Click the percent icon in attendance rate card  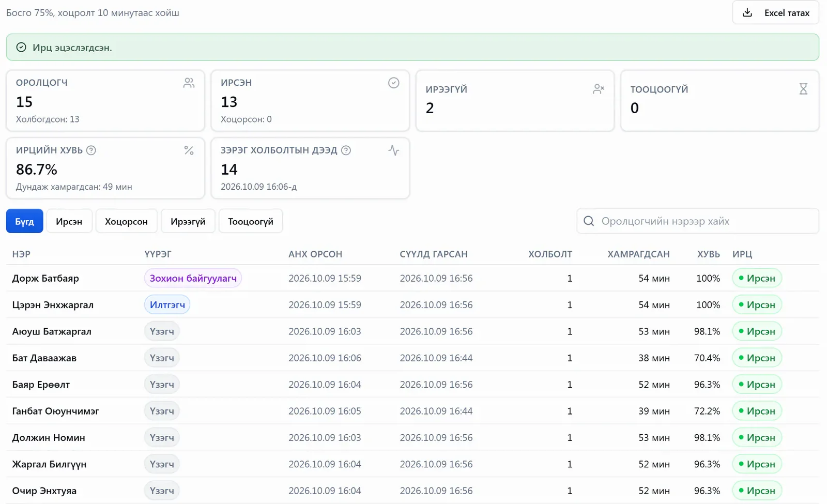point(189,150)
